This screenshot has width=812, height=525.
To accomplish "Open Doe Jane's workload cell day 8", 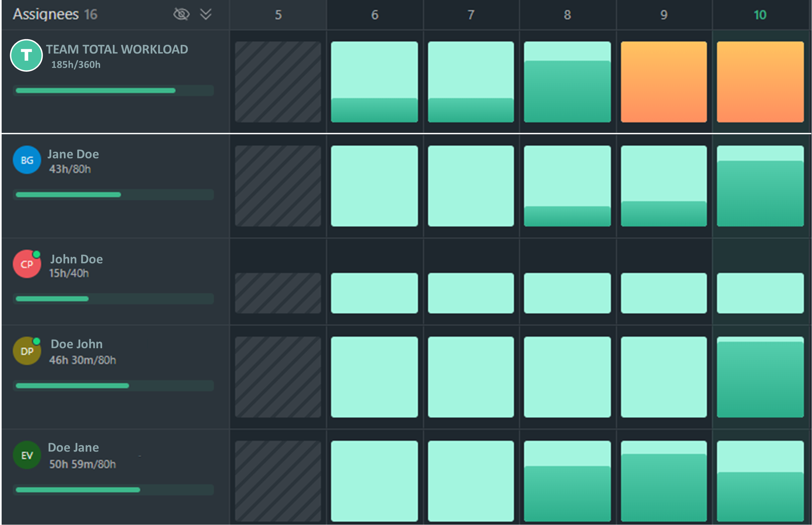I will pyautogui.click(x=567, y=481).
